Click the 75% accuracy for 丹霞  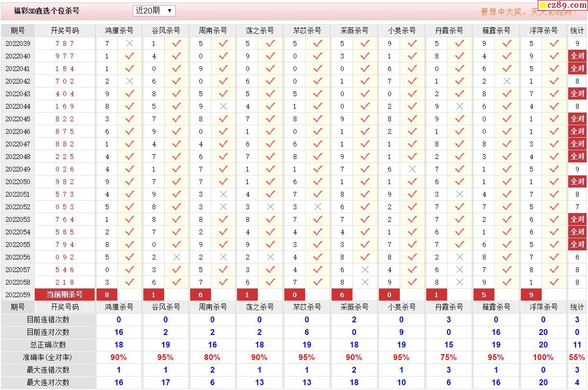(x=448, y=357)
